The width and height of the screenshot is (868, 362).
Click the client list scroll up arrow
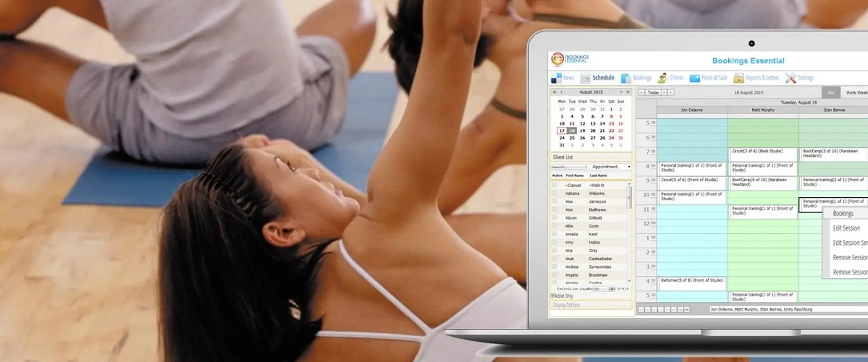pos(629,184)
